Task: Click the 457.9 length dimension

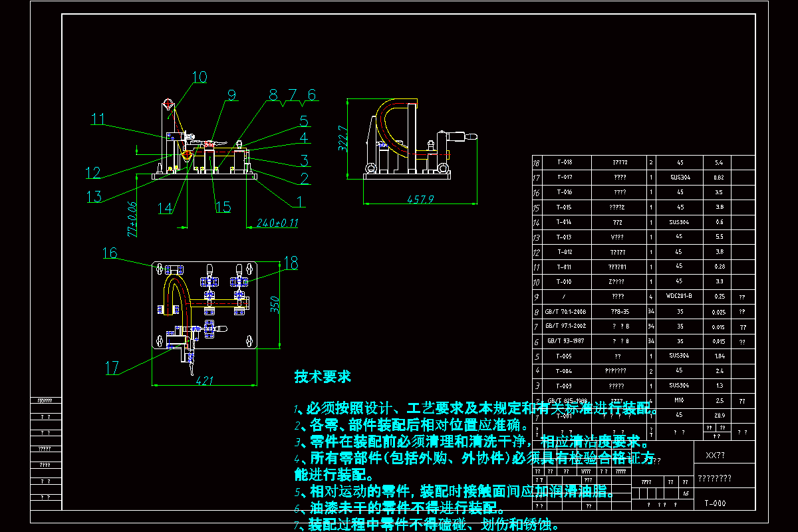Action: [420, 198]
